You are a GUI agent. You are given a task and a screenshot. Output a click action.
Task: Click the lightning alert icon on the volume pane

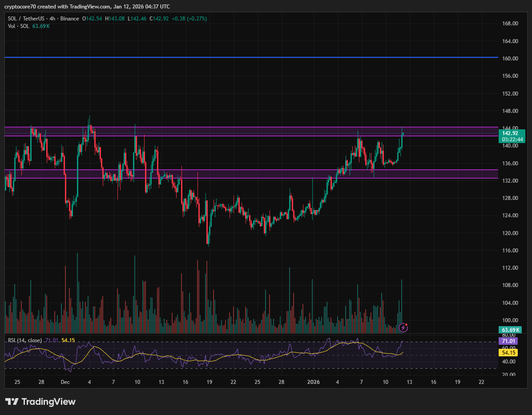click(403, 327)
